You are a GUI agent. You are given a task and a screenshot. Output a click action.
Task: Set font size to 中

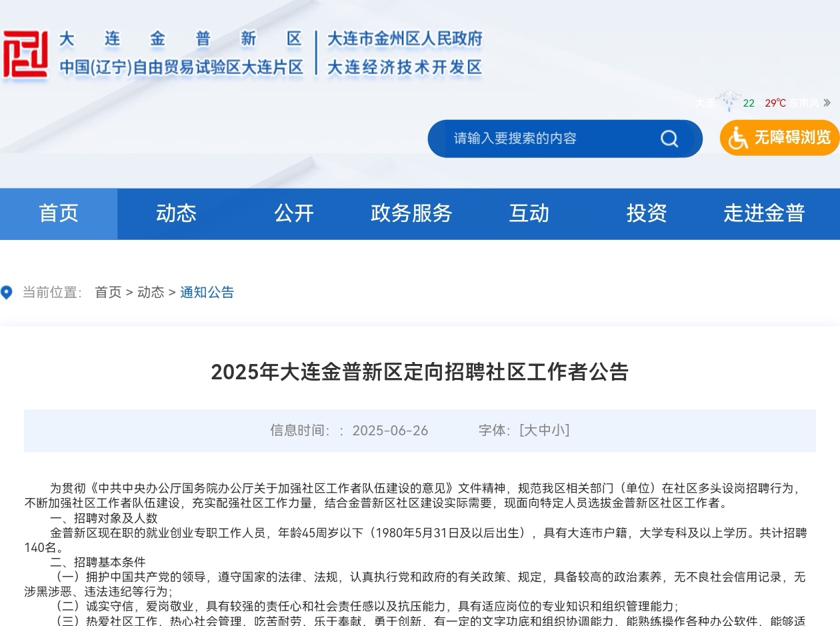[x=545, y=431]
